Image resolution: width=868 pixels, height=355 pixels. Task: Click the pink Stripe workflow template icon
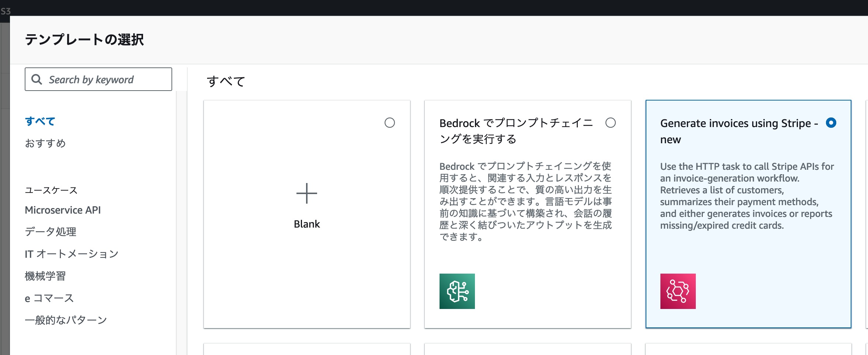point(678,291)
